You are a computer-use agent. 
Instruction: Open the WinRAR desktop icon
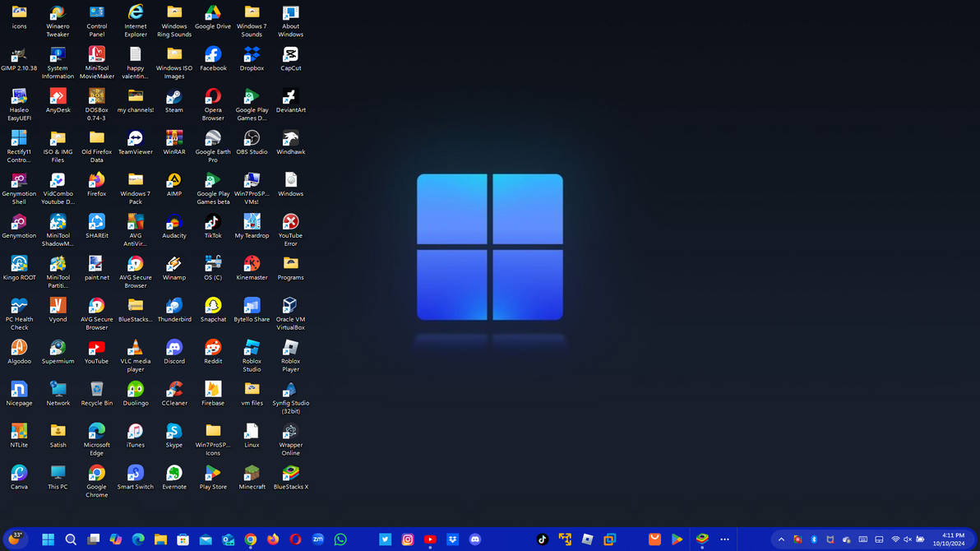(174, 142)
